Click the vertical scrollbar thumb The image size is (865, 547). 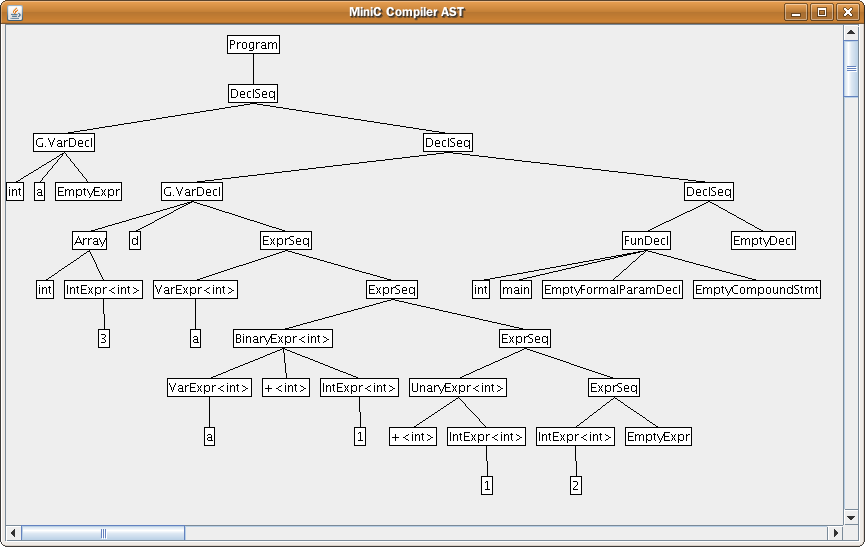(x=851, y=68)
